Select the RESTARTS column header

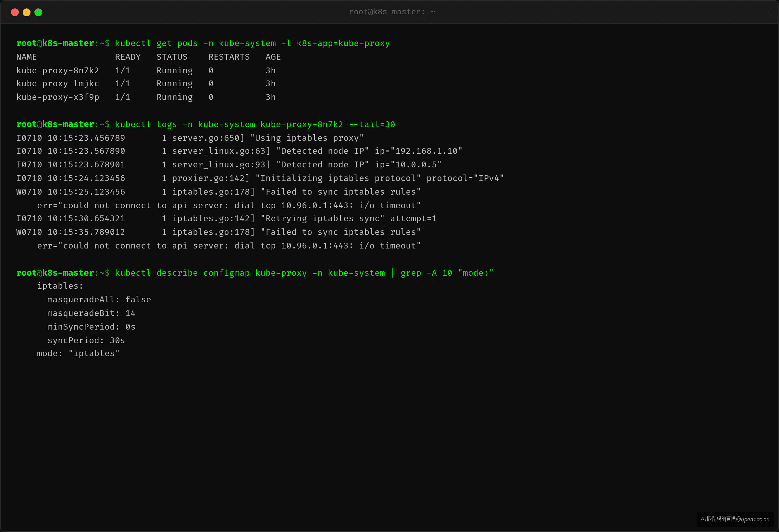tap(229, 57)
